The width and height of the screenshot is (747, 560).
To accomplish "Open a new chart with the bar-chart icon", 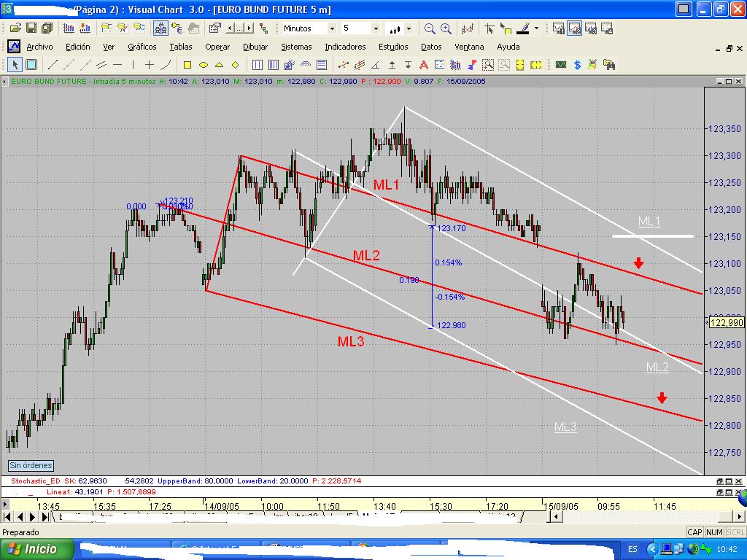I will click(69, 28).
